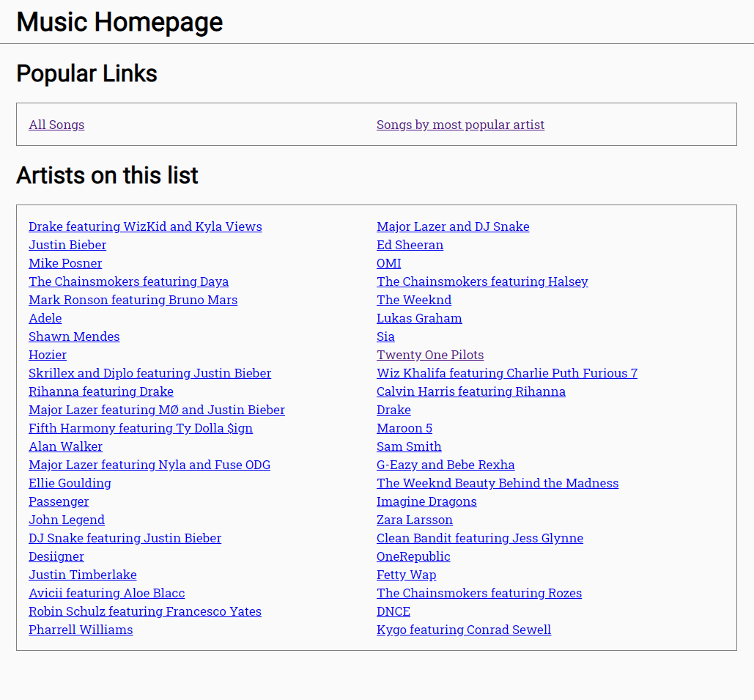
Task: Open Songs by most popular artist
Action: point(460,125)
